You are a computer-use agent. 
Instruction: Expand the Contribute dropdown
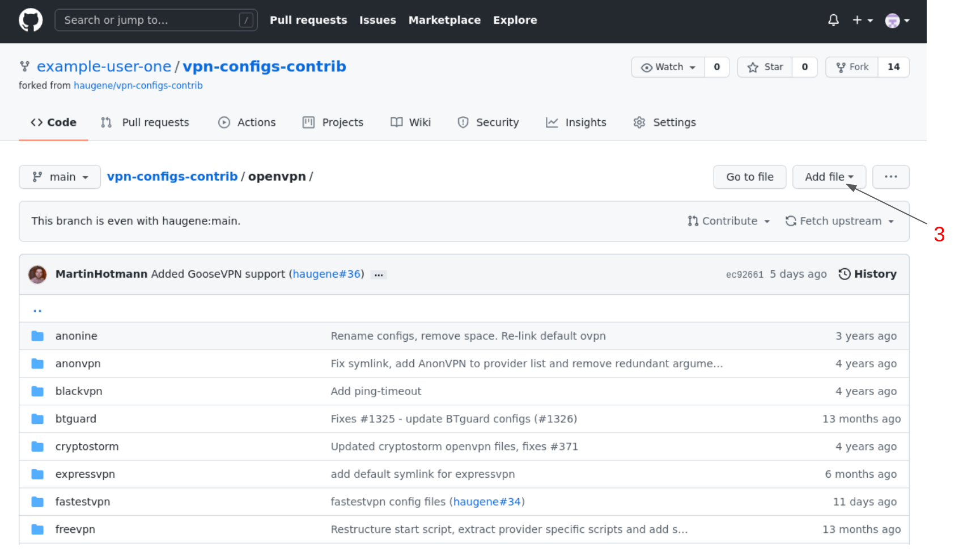coord(728,221)
